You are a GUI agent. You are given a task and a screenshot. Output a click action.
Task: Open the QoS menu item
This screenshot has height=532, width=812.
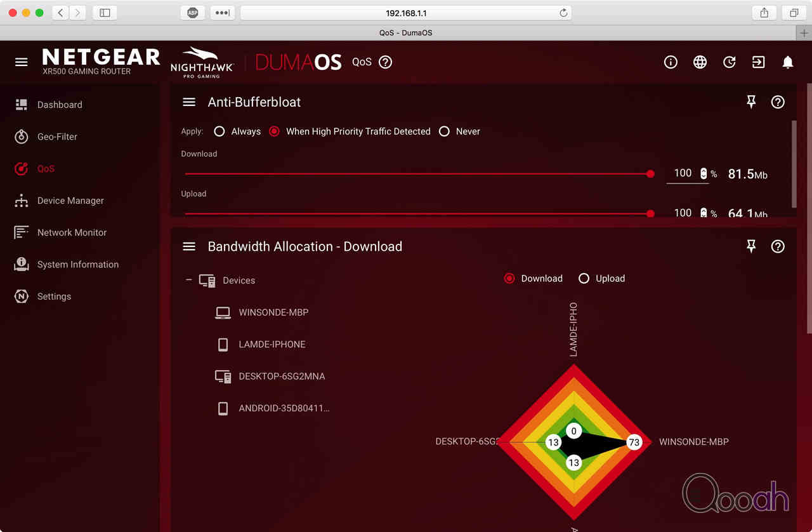pos(46,169)
